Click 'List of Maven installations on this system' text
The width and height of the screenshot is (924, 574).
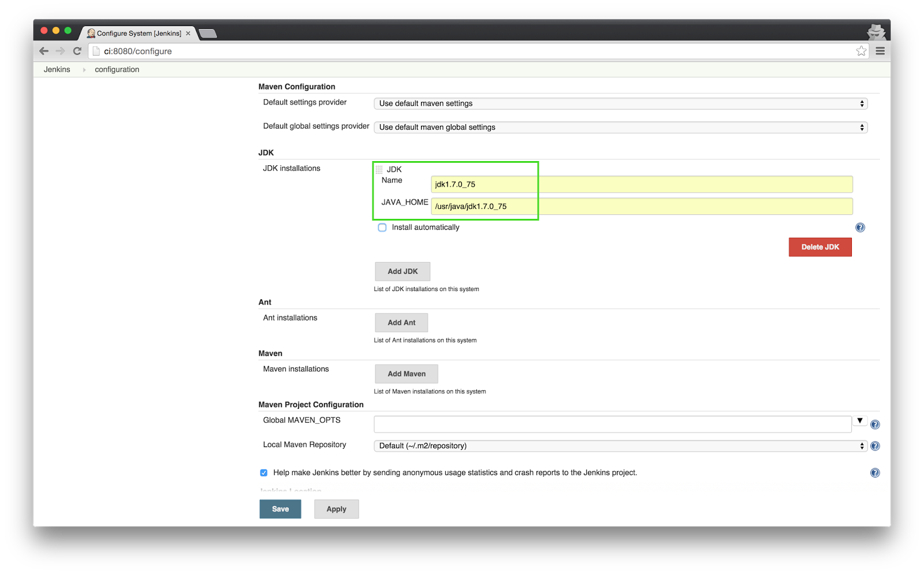tap(430, 392)
